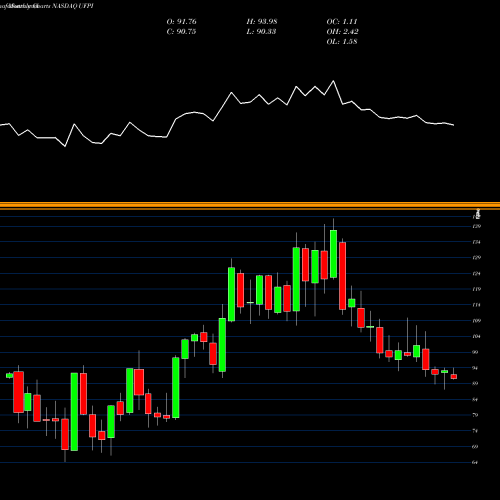Screen dimensions: 500x500
Task: Click the 139 price axis label
Action: coord(477,226)
